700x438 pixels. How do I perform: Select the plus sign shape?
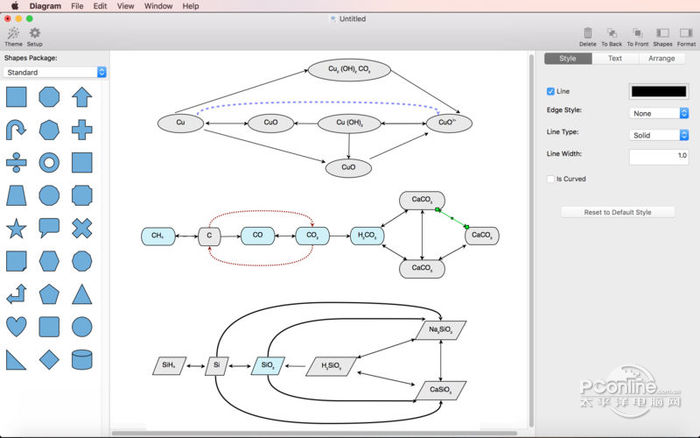point(82,130)
